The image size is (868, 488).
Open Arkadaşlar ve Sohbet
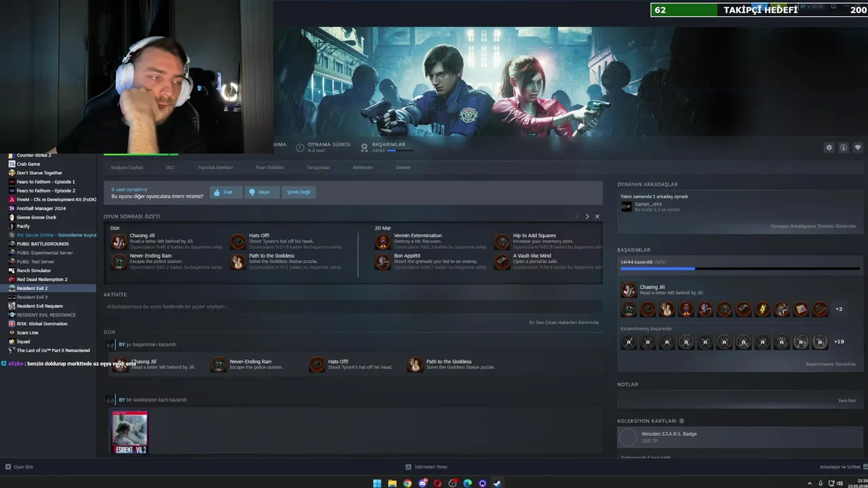[x=843, y=467]
